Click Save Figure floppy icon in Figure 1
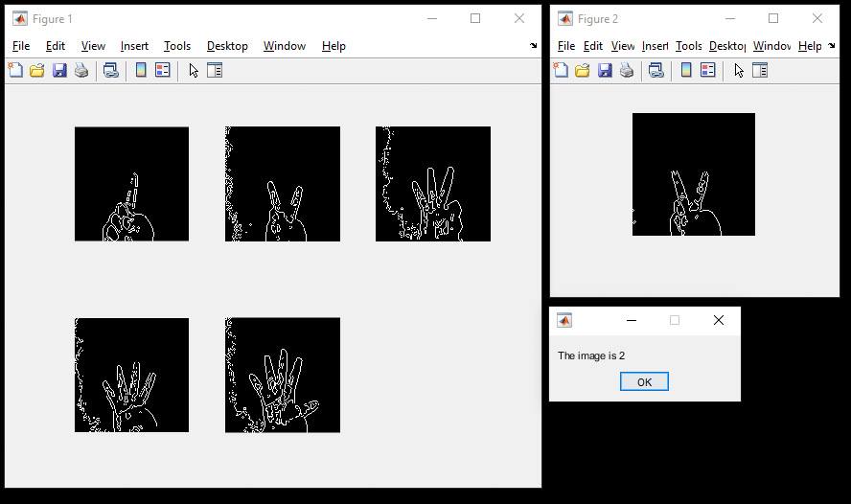Viewport: 851px width, 504px height. (x=59, y=70)
